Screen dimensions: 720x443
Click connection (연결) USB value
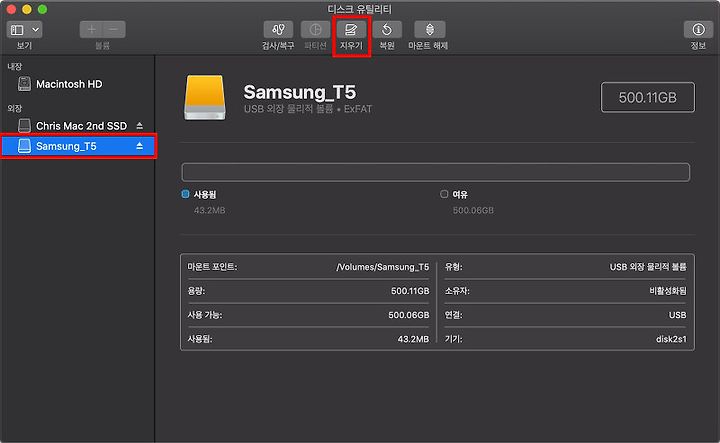coord(677,315)
